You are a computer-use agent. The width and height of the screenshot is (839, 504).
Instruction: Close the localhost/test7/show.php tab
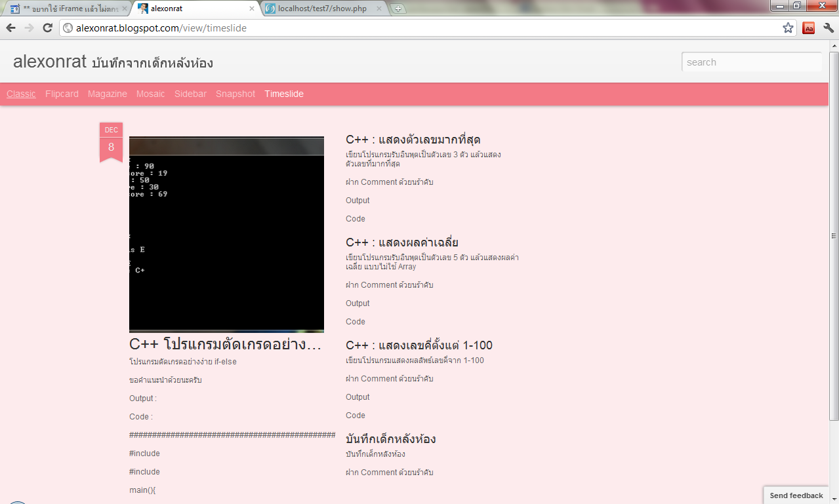click(x=380, y=9)
